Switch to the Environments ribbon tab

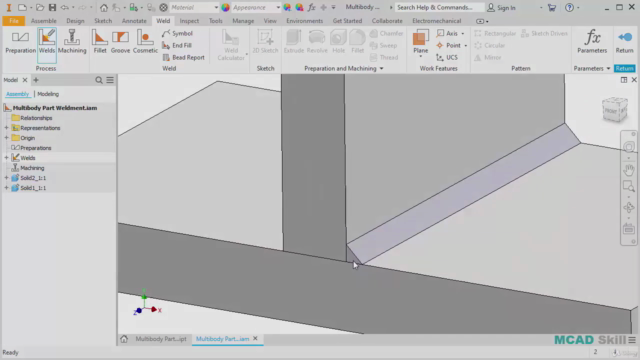click(x=304, y=21)
